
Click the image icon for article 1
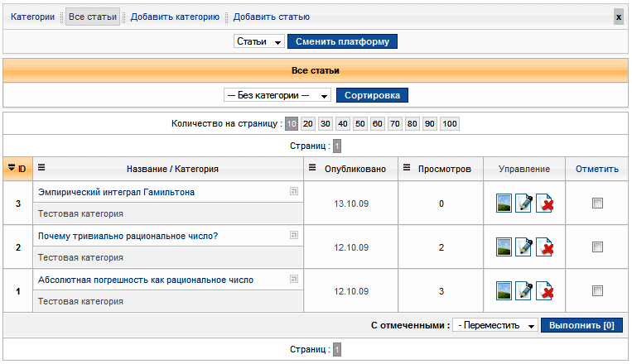click(503, 290)
